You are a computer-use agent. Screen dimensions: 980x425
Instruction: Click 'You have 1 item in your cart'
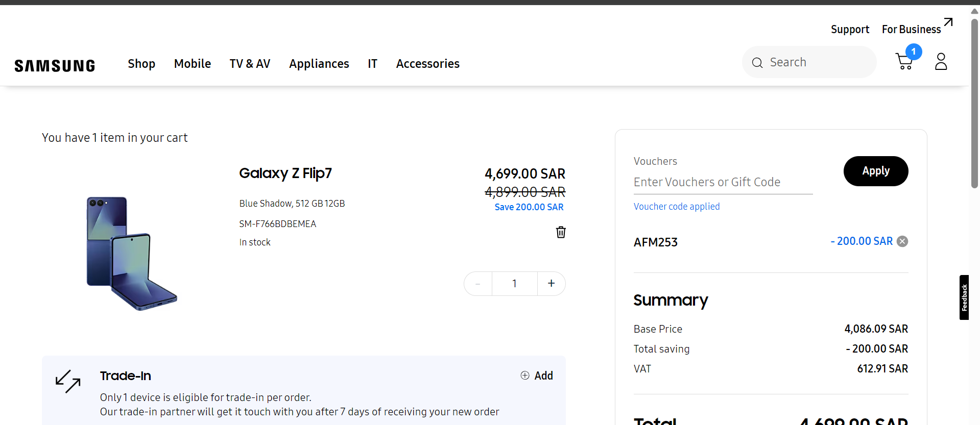pyautogui.click(x=115, y=138)
